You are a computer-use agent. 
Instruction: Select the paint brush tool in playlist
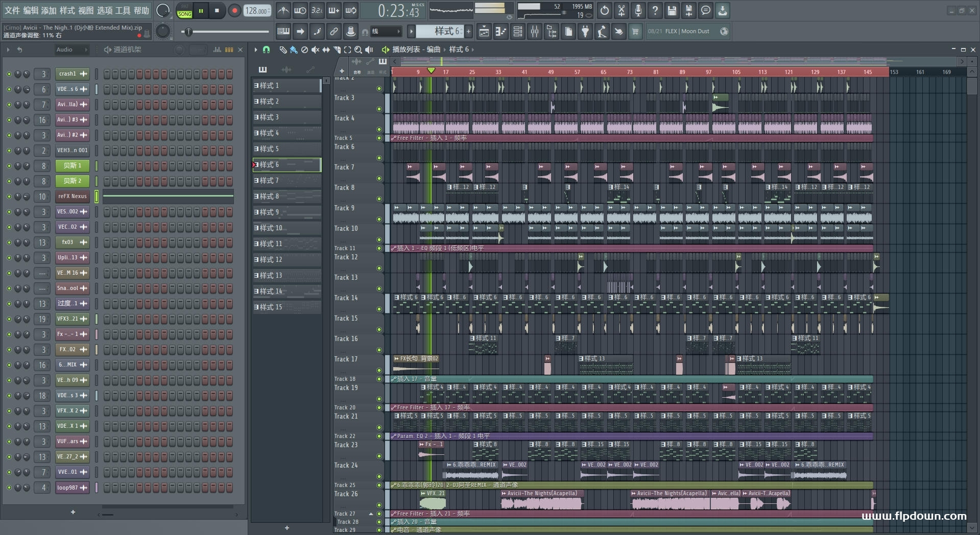tap(294, 50)
